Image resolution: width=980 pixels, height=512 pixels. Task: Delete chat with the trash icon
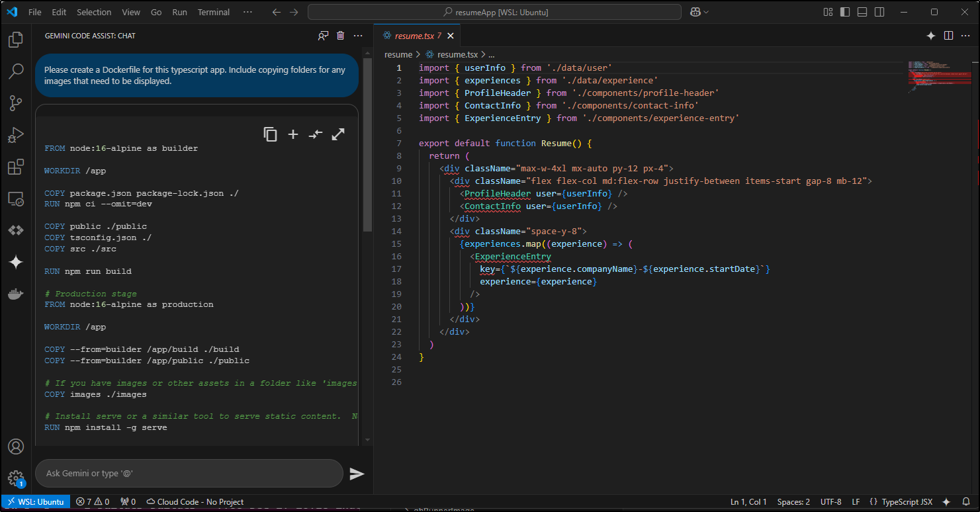pos(340,36)
